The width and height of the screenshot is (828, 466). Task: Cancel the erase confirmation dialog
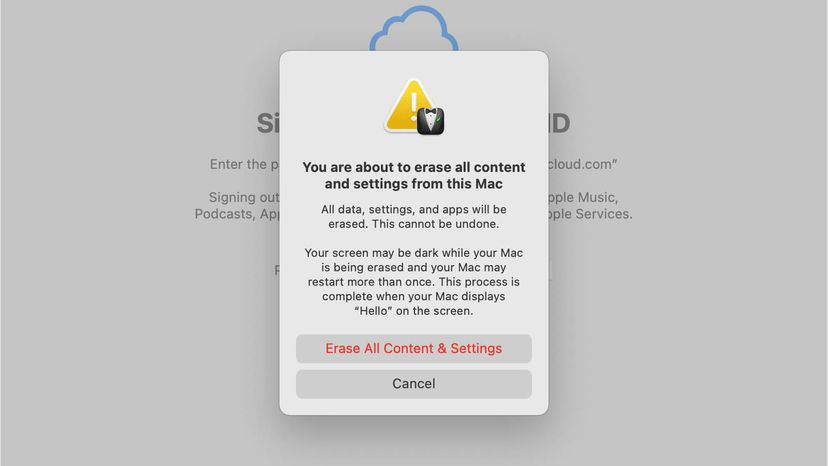click(413, 384)
